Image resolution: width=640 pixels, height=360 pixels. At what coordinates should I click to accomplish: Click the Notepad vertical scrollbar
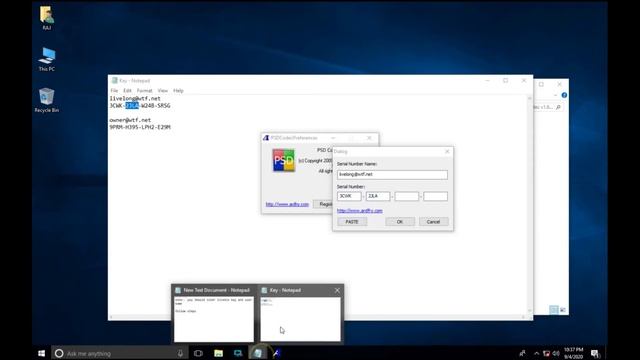coord(529,204)
